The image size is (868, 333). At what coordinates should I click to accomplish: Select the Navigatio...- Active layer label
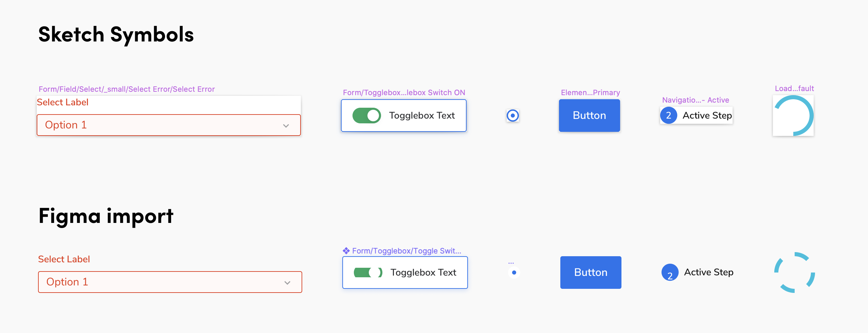pyautogui.click(x=695, y=100)
